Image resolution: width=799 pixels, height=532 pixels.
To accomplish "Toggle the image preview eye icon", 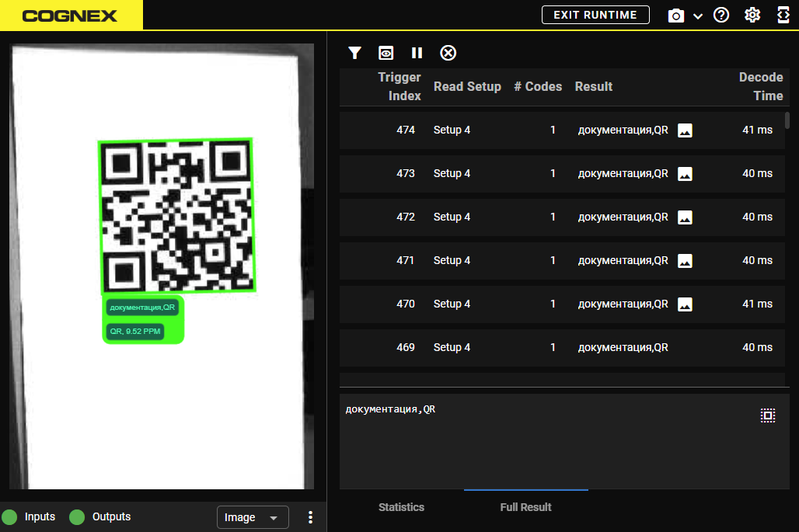I will (x=386, y=53).
